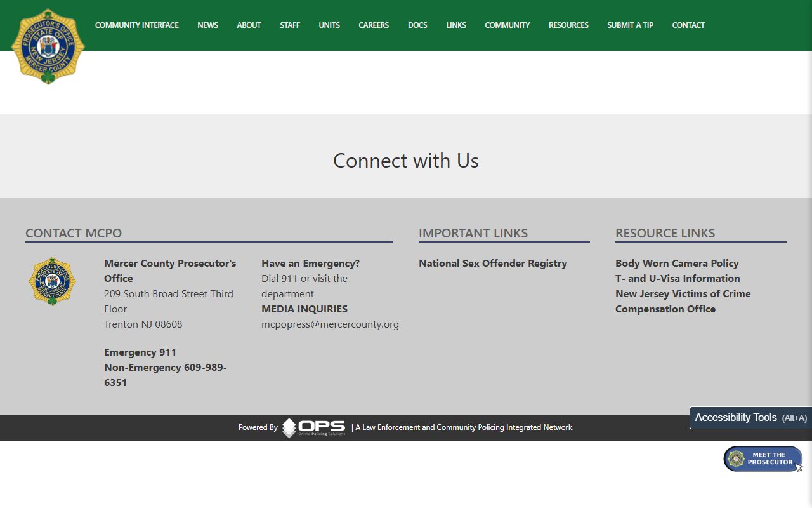The image size is (812, 508).
Task: Click the Connect with Us heading
Action: point(406,161)
